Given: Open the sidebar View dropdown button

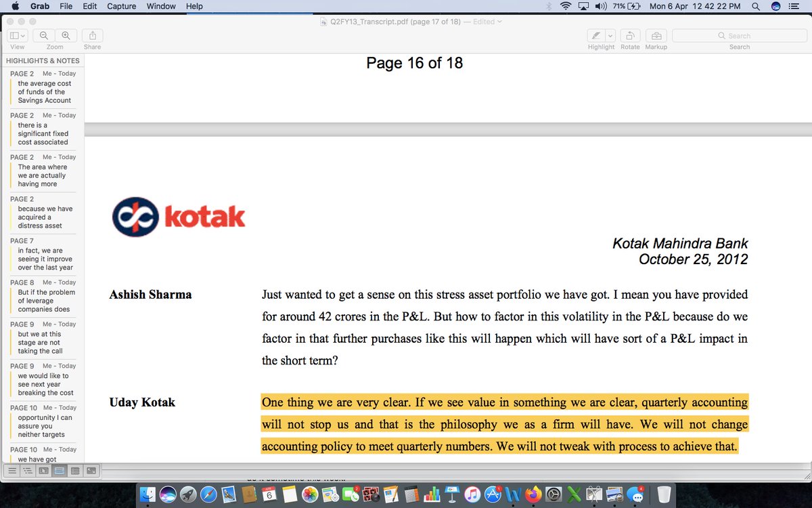Looking at the screenshot, I should tap(18, 35).
